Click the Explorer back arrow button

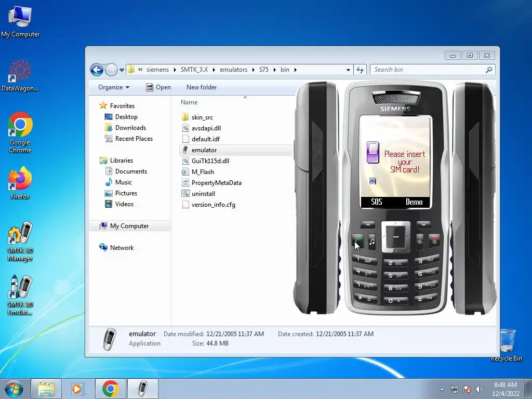97,70
